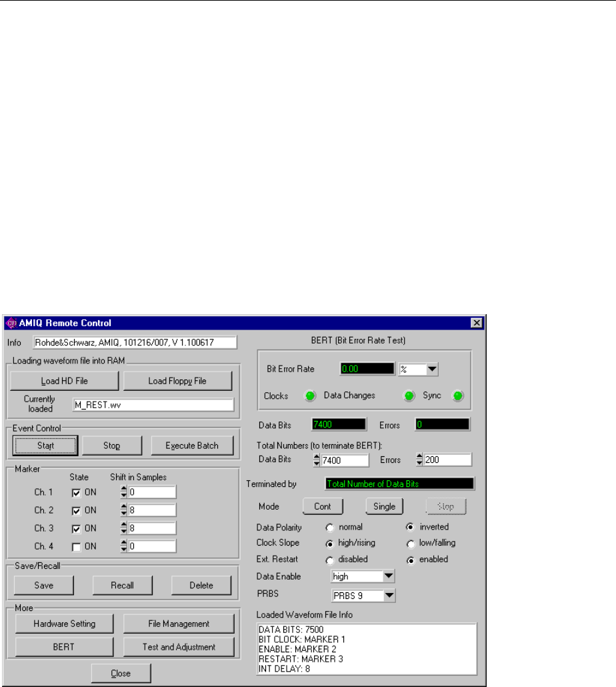Open Test and Adjustment
The width and height of the screenshot is (616, 687).
(x=179, y=647)
